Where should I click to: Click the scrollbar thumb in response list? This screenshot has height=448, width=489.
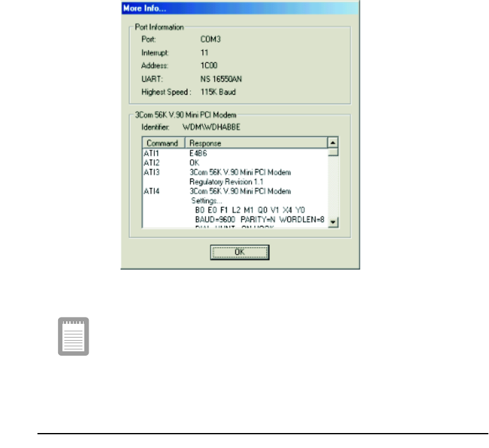[x=333, y=152]
